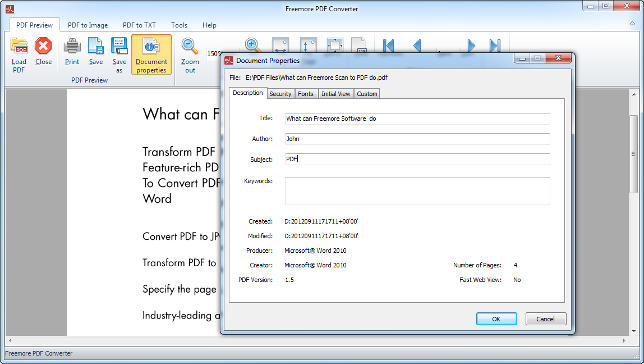The width and height of the screenshot is (644, 364).
Task: Click the Number of Pages value 4
Action: coord(516,265)
